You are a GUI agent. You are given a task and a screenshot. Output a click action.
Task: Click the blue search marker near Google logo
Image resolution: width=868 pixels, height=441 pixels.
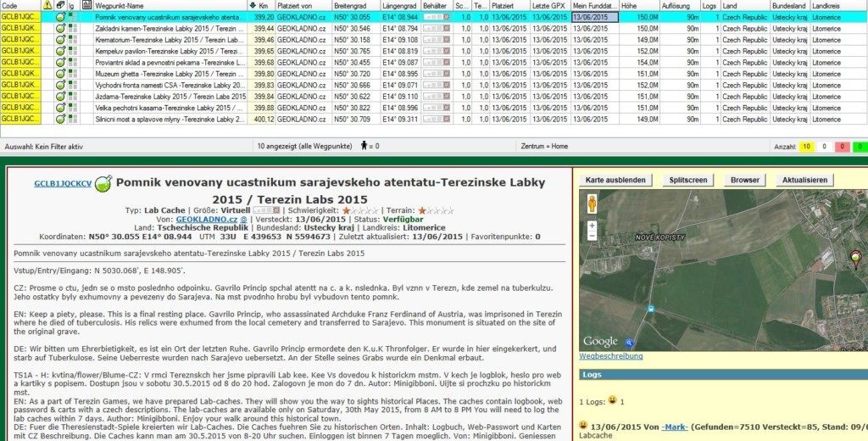[x=629, y=343]
